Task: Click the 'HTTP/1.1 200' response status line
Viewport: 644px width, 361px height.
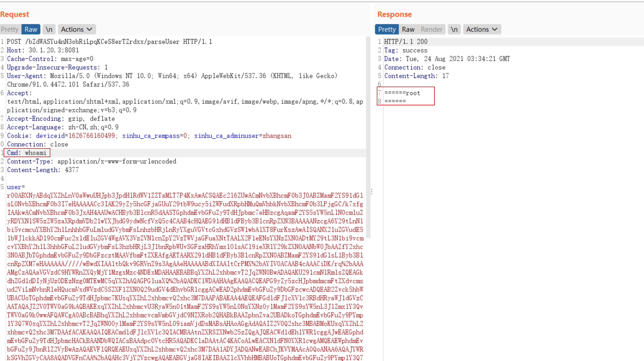Action: pos(406,42)
